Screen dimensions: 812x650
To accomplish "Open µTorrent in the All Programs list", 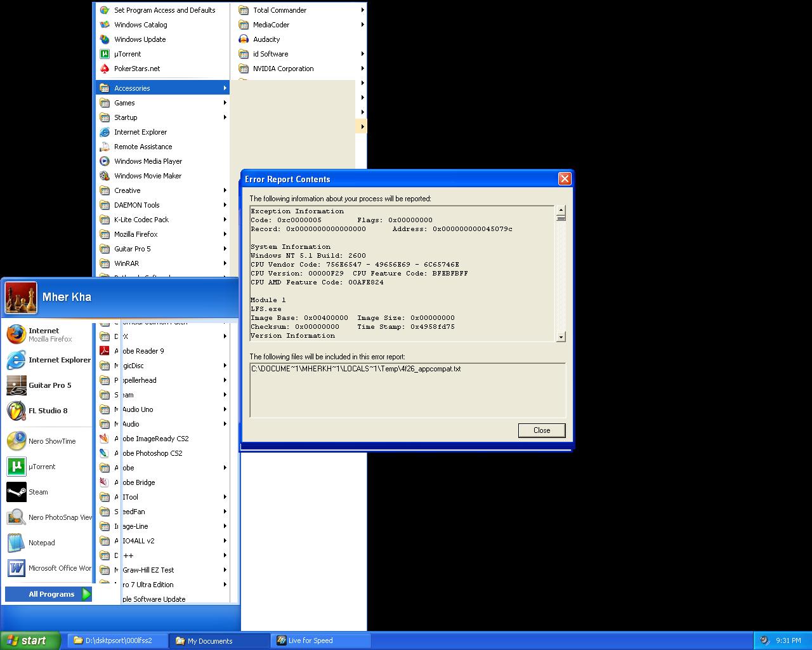I will [x=105, y=54].
